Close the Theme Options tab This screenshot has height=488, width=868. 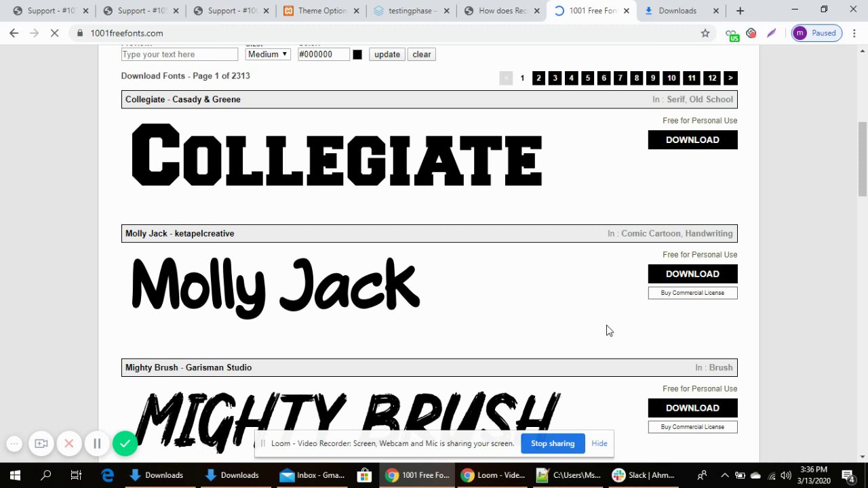[x=356, y=11]
